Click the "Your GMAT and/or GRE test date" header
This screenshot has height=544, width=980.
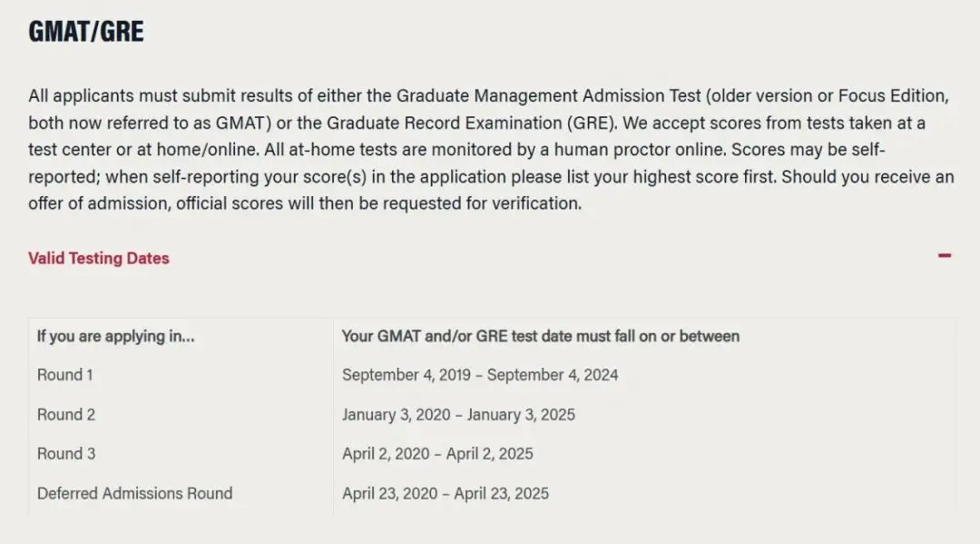[540, 336]
